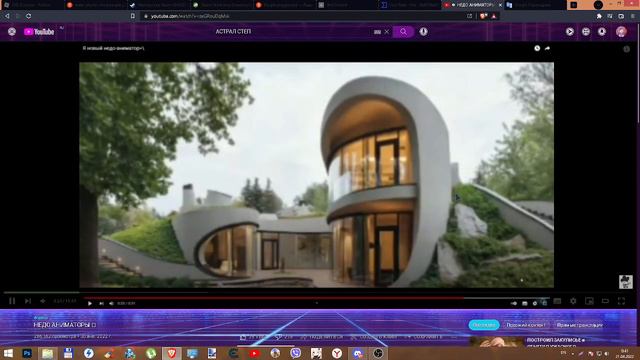Switch to miniplayer mode

589,301
